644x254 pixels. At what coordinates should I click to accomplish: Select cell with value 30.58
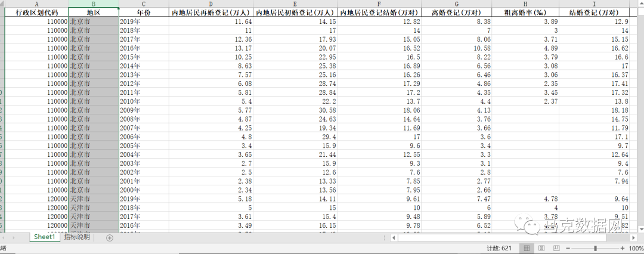coord(295,110)
